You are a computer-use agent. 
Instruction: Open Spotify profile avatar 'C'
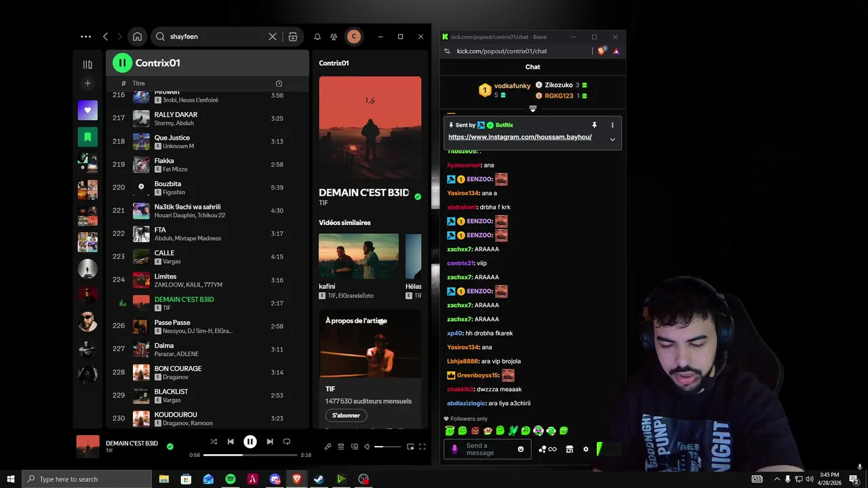(x=354, y=37)
